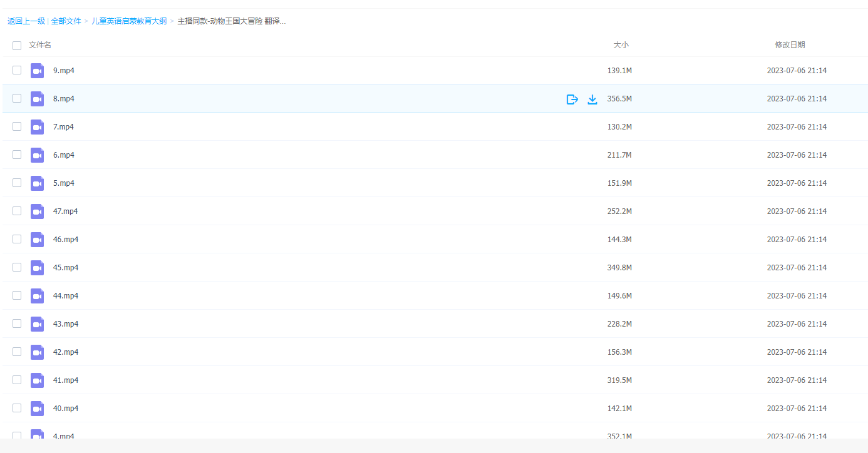868x453 pixels.
Task: Sort by the 修改日期 column header
Action: (x=790, y=45)
